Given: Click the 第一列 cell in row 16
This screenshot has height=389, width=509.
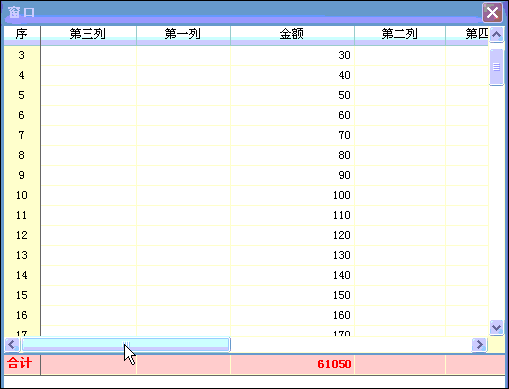Looking at the screenshot, I should tap(183, 315).
